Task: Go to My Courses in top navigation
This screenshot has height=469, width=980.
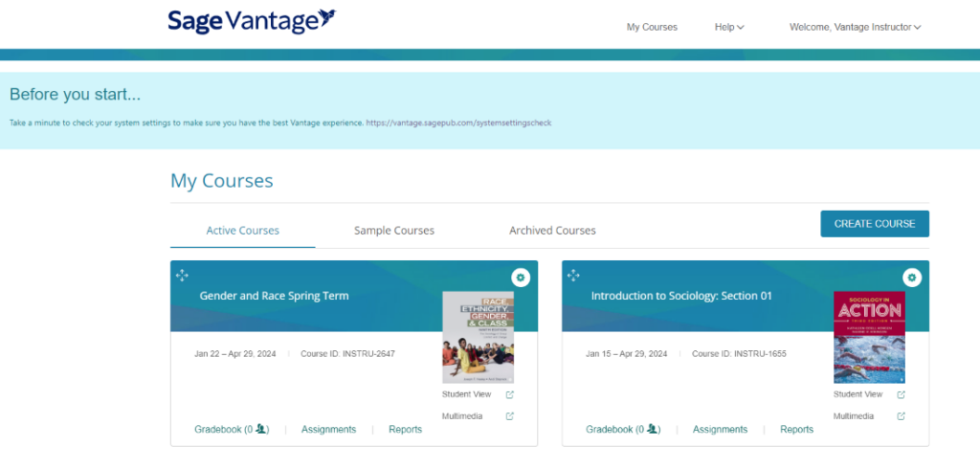Action: [x=652, y=28]
